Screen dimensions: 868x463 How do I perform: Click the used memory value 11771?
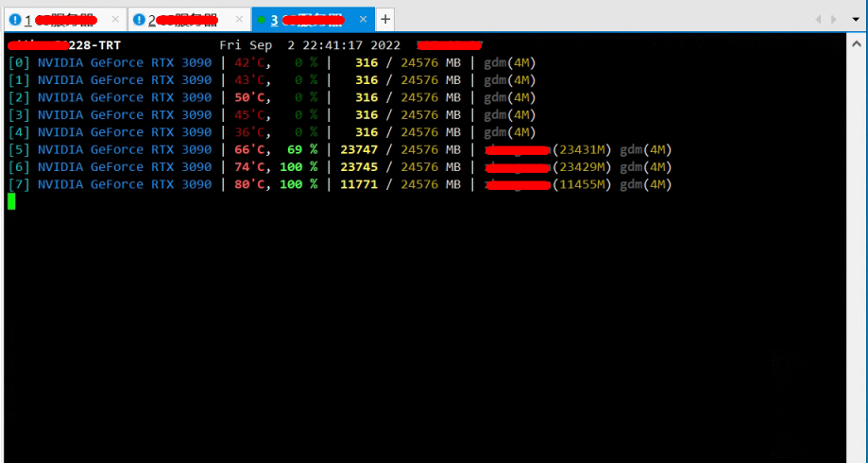click(x=359, y=184)
